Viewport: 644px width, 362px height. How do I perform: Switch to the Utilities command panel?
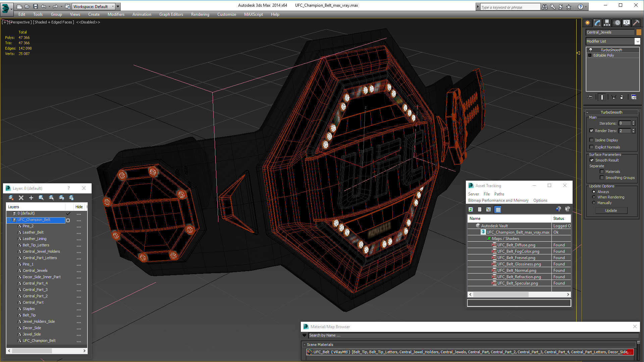point(636,23)
